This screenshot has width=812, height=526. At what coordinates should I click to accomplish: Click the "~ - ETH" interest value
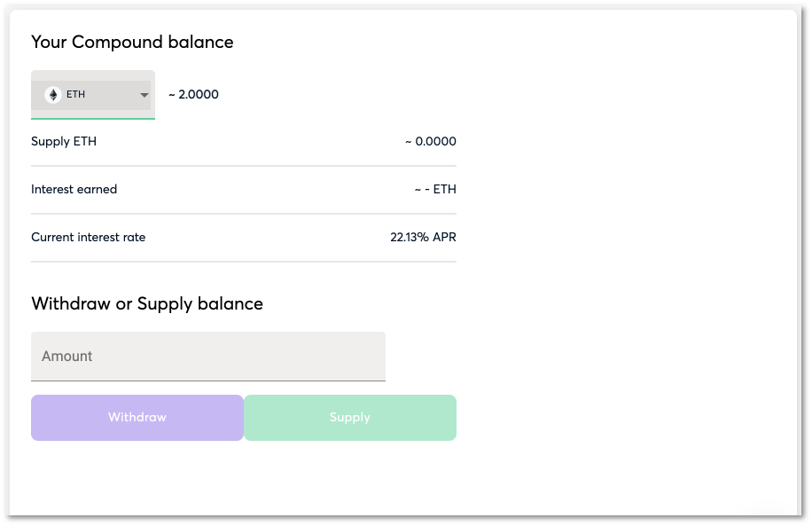[435, 189]
